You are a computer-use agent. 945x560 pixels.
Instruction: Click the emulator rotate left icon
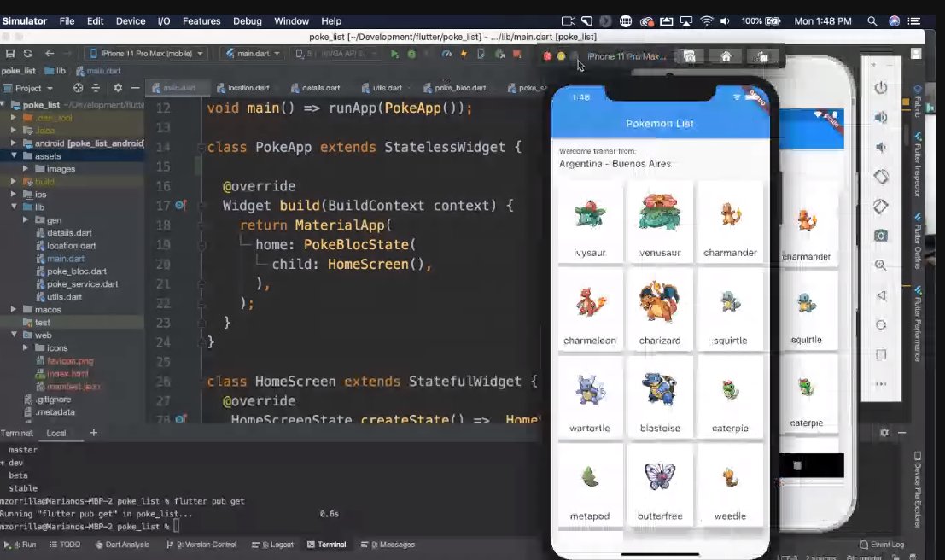pos(880,177)
